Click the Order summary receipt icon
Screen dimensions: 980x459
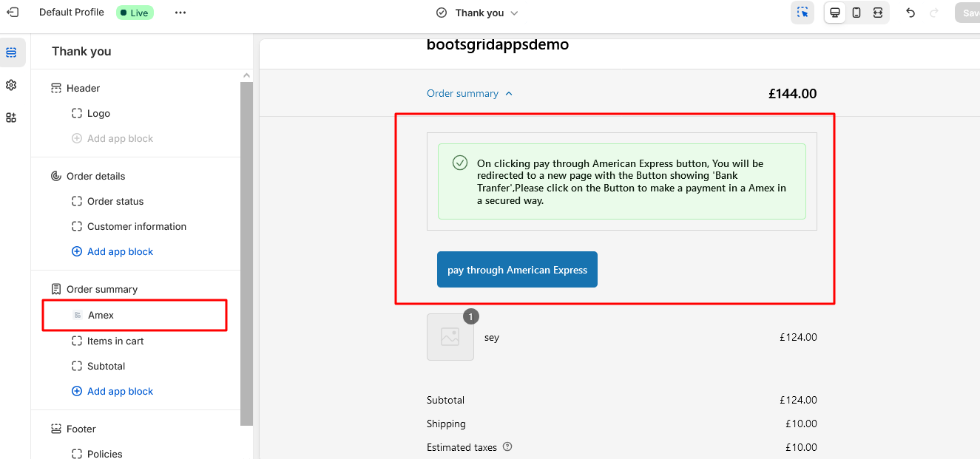click(x=56, y=289)
